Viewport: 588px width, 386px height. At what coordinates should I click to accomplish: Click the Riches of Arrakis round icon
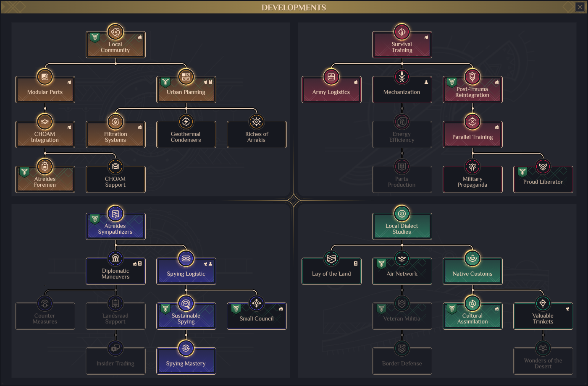click(x=257, y=122)
